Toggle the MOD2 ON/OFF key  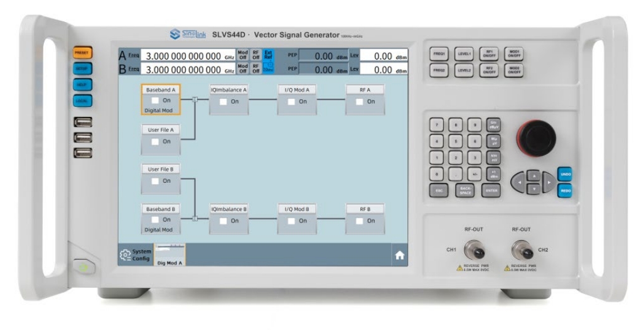[514, 70]
